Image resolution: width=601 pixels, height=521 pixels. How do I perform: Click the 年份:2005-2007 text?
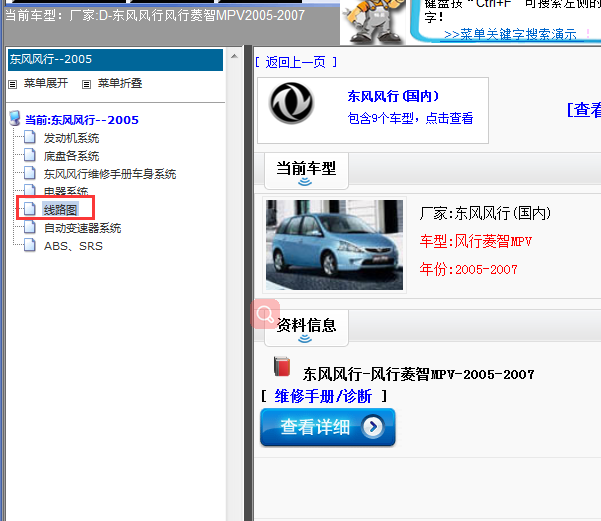pos(468,269)
